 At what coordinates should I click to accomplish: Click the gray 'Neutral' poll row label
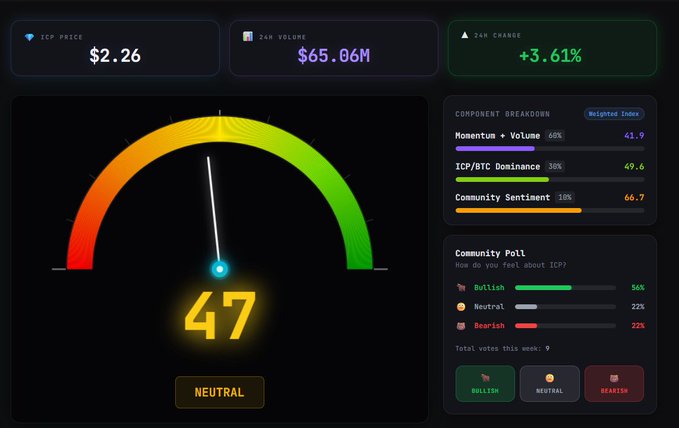point(489,307)
